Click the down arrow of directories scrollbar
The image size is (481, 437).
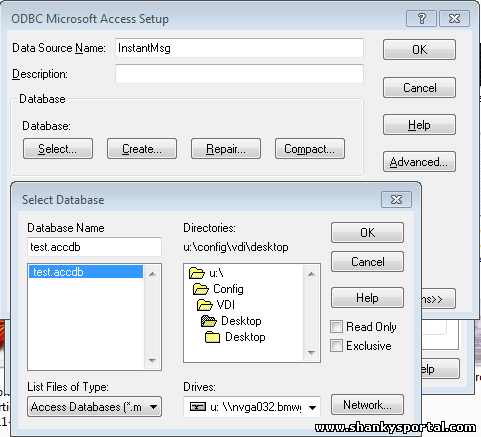311,353
